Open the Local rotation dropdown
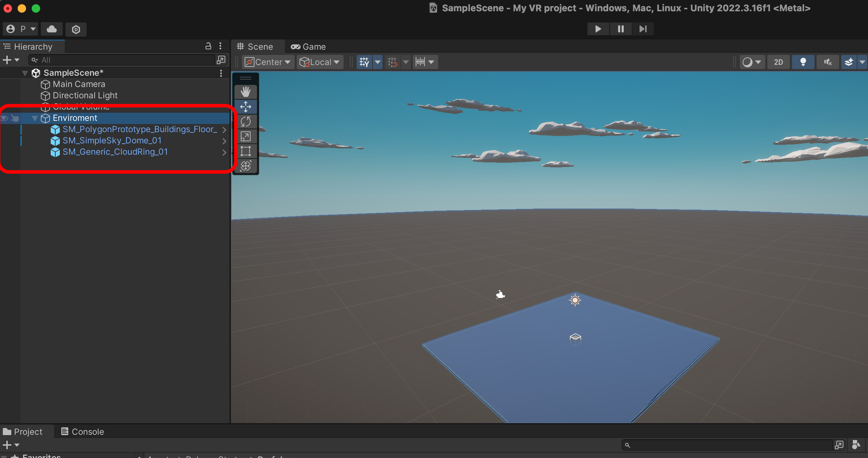Image resolution: width=868 pixels, height=458 pixels. click(320, 62)
